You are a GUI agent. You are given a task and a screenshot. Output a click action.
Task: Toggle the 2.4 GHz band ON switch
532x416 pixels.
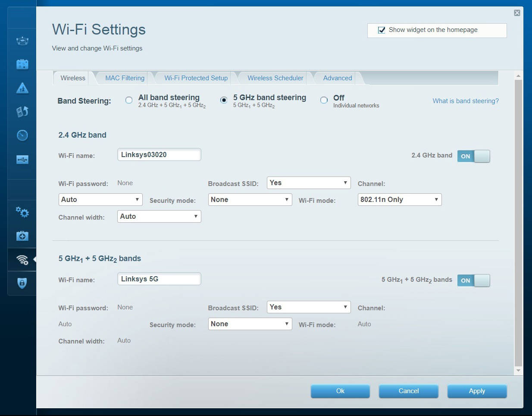[x=474, y=156]
